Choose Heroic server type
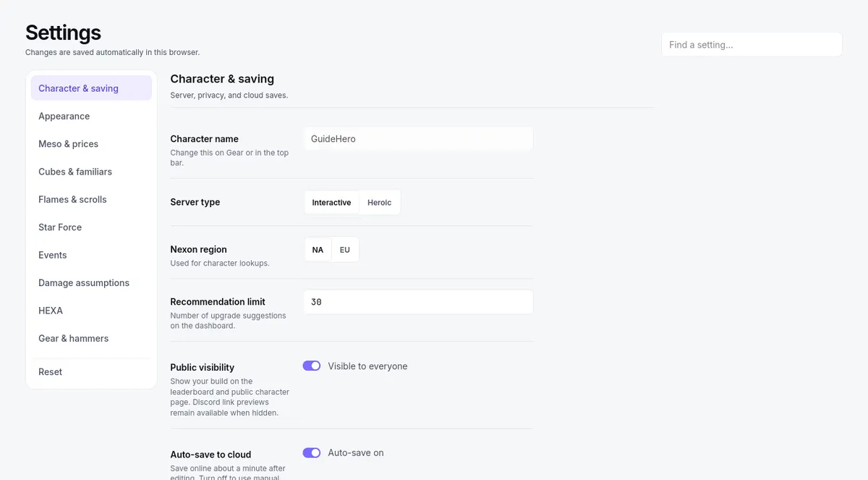 coord(379,203)
